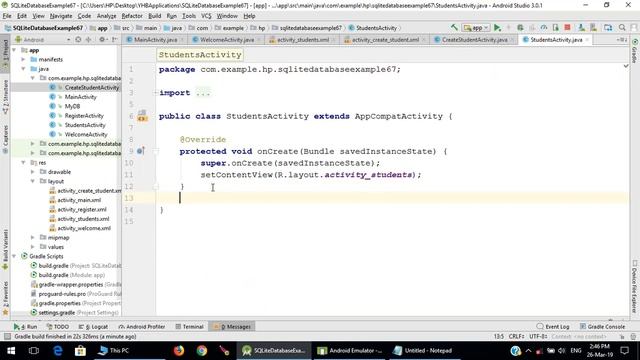
Task: Open Windows notification center icon
Action: pyautogui.click(x=624, y=350)
